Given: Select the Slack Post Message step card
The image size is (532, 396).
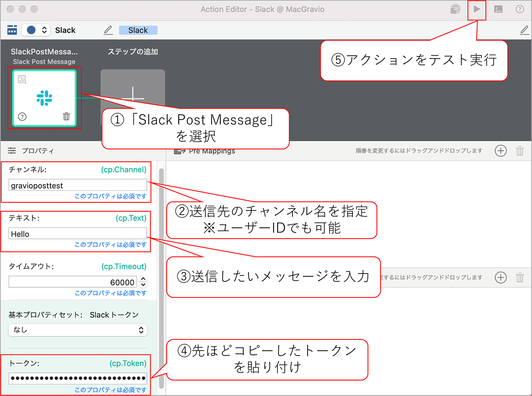Looking at the screenshot, I should [44, 98].
